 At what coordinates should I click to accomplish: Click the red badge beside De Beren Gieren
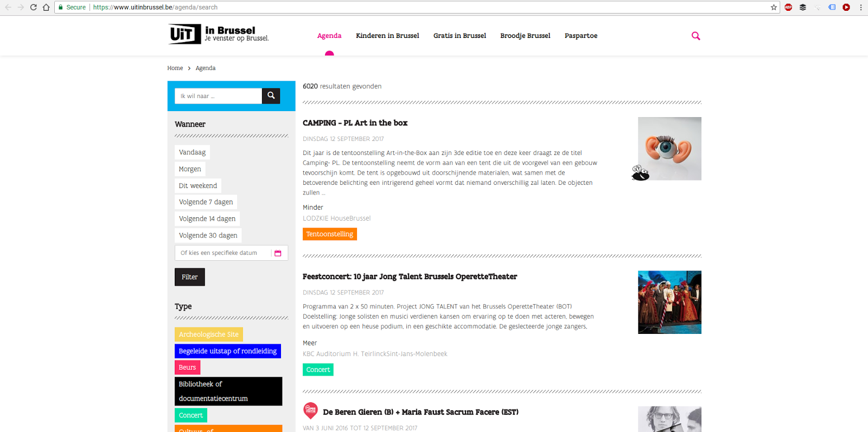tap(310, 410)
